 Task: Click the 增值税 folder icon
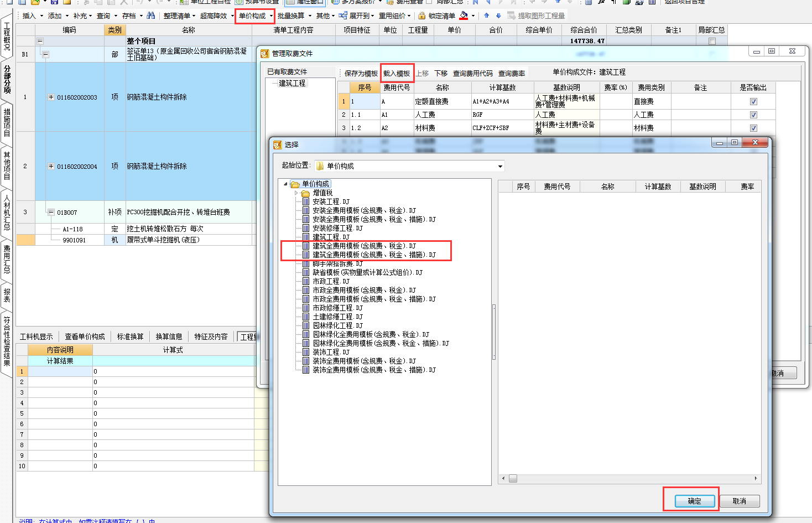pos(306,193)
